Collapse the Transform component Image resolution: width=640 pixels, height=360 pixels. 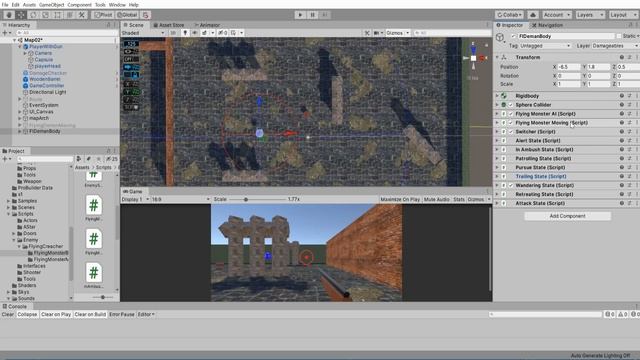[497, 57]
